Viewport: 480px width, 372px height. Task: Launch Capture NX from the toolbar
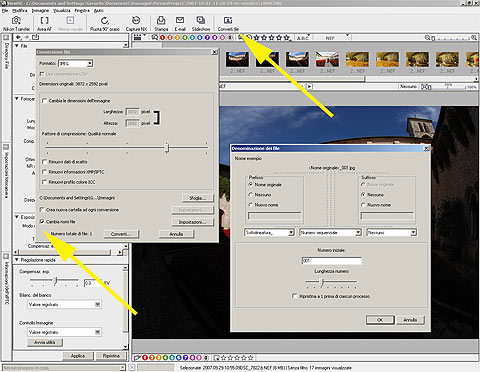136,24
